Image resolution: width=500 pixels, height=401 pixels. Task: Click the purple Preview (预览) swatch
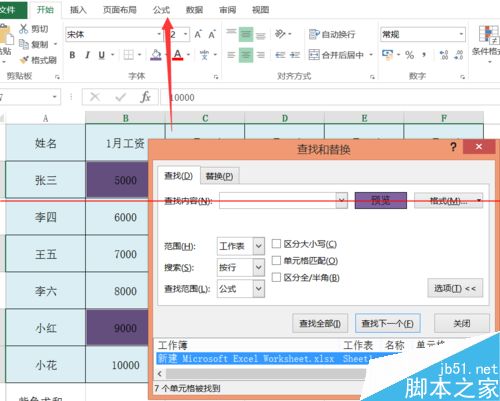point(381,200)
